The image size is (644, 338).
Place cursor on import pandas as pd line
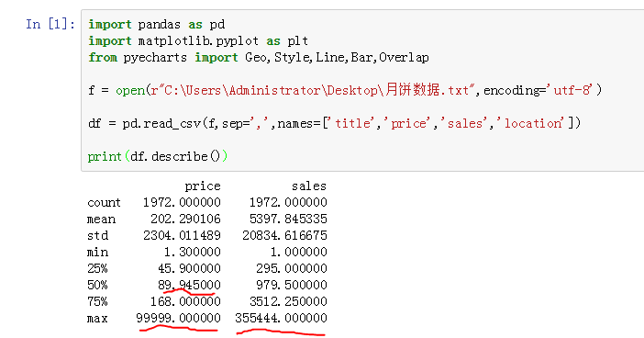(x=157, y=24)
